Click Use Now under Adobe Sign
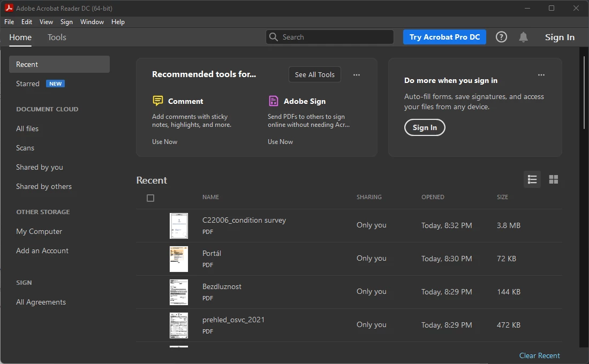 (x=280, y=142)
